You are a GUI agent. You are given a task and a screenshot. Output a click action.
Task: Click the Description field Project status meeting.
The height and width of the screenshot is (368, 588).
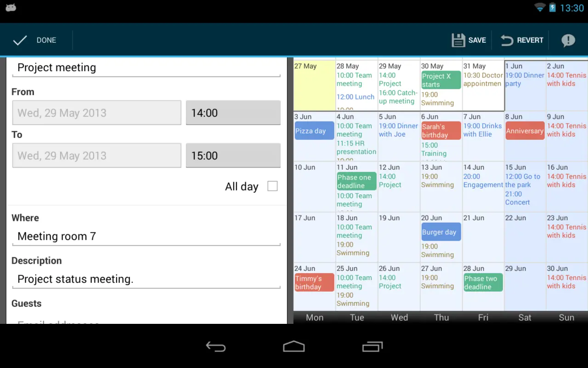146,279
